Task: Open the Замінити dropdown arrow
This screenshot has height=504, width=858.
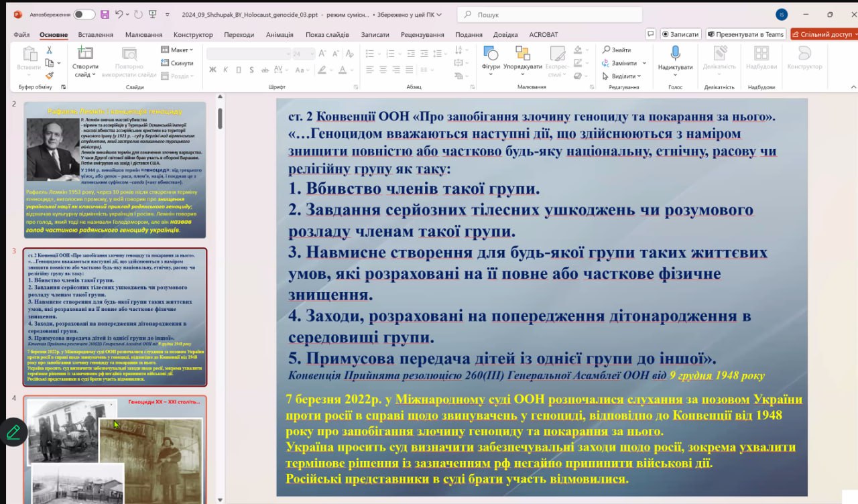Action: tap(644, 63)
